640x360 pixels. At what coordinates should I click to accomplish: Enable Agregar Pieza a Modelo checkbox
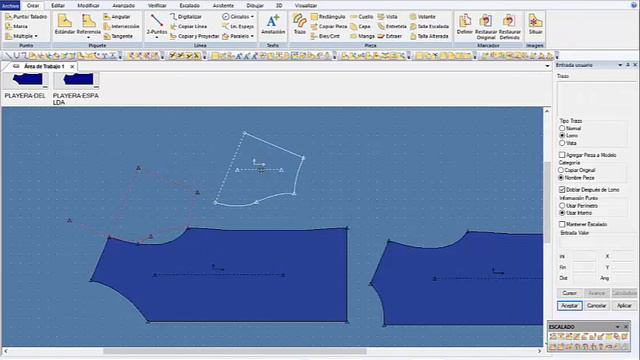[x=562, y=155]
